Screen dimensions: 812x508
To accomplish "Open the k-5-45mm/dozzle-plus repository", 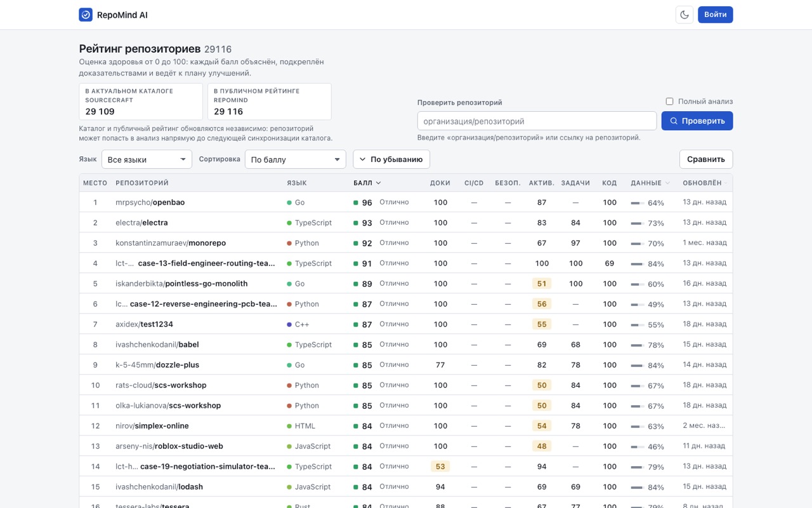I will coord(157,365).
